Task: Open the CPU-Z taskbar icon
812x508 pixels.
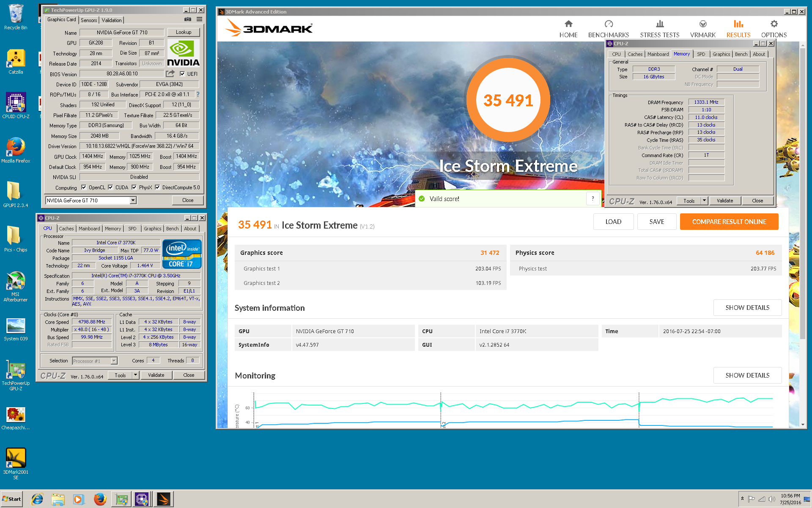Action: pos(142,500)
